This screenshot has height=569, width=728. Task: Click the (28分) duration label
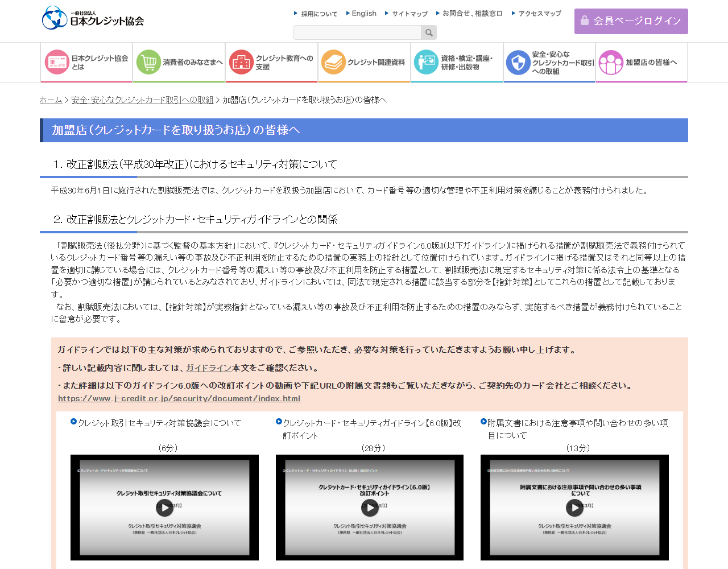[x=373, y=448]
